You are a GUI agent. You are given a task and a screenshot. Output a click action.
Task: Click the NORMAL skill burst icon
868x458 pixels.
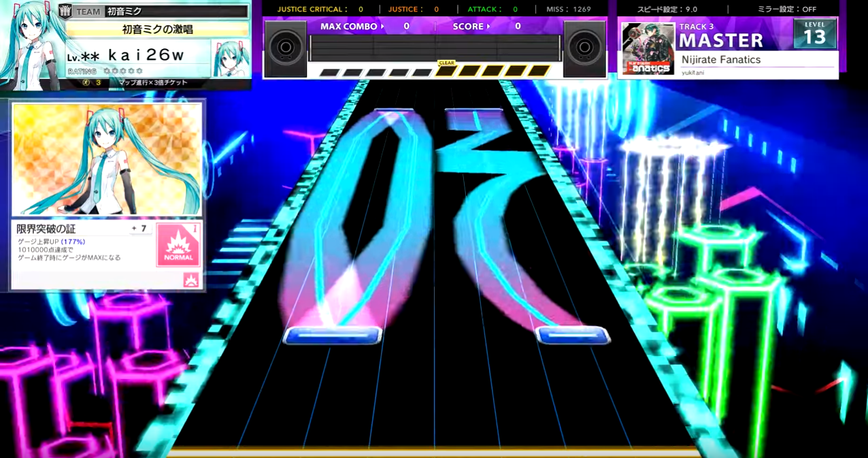tap(178, 244)
